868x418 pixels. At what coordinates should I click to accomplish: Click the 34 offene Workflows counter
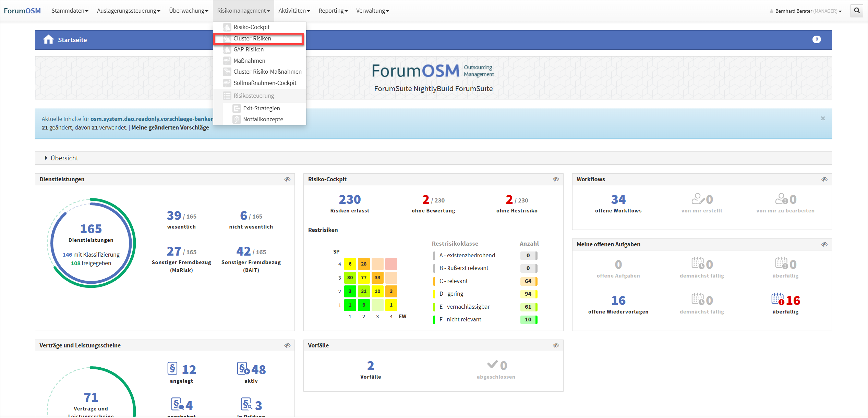point(618,199)
